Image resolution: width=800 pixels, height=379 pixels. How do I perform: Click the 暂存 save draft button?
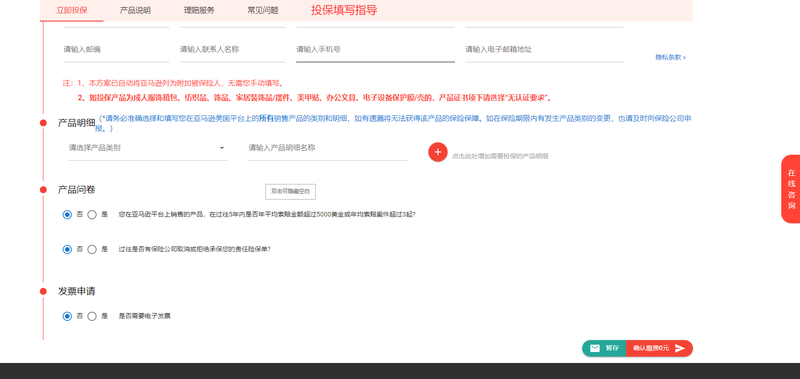(604, 348)
